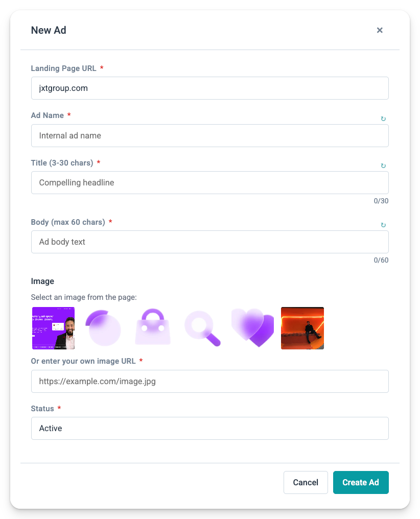Image resolution: width=420 pixels, height=519 pixels.
Task: Focus the custom image URL field
Action: pos(210,381)
